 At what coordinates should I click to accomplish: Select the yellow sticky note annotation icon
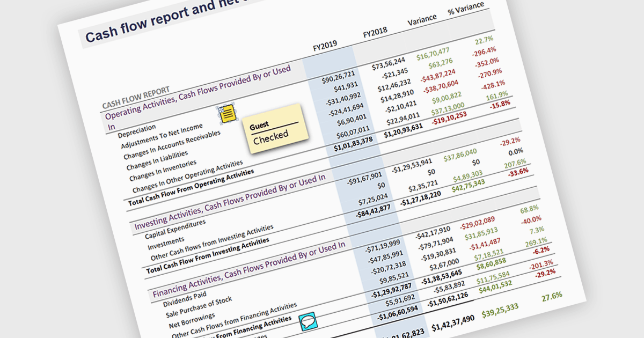pos(228,113)
